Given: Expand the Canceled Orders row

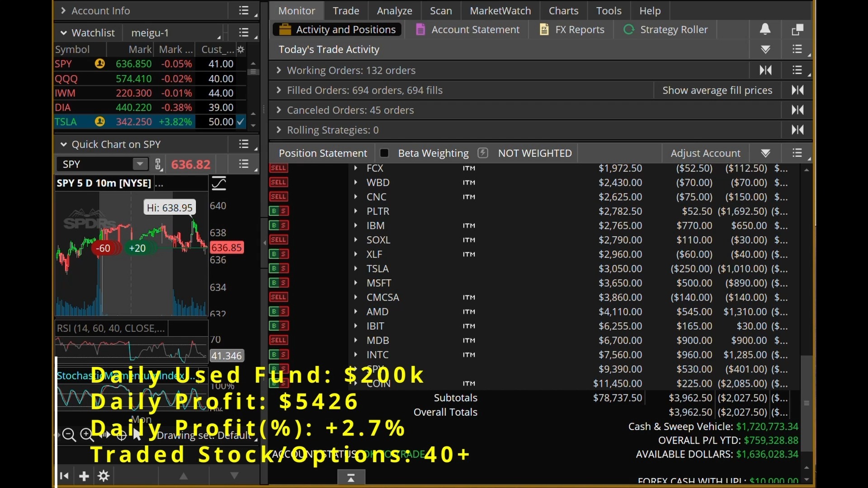Looking at the screenshot, I should 278,110.
